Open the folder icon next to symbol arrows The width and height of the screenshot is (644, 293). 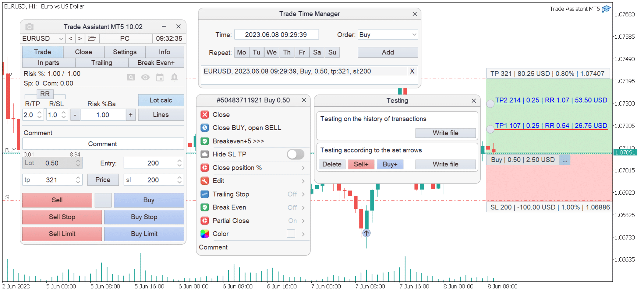(x=92, y=39)
